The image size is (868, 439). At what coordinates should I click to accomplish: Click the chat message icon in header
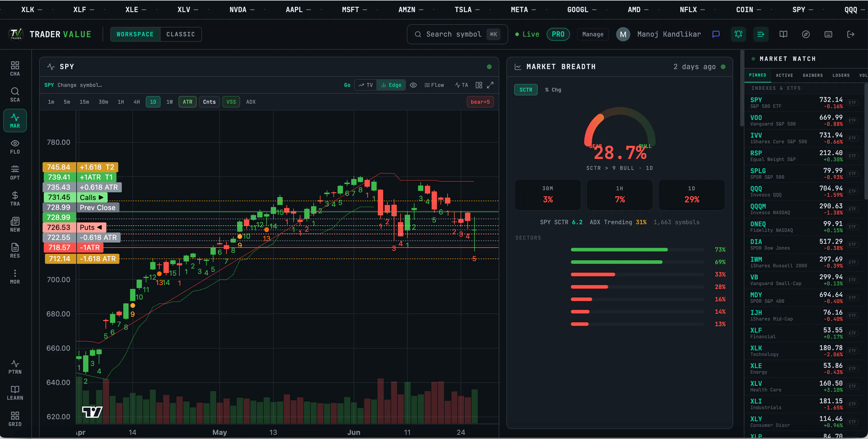point(716,34)
